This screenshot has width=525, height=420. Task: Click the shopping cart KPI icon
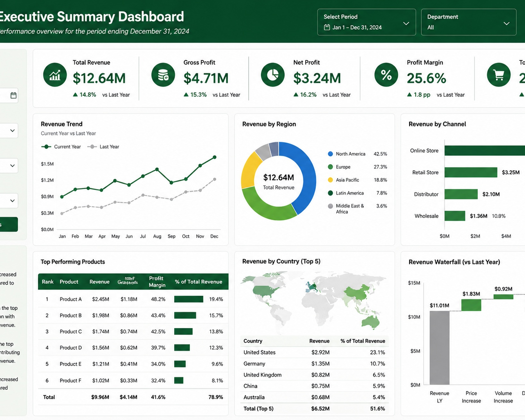[x=499, y=75]
